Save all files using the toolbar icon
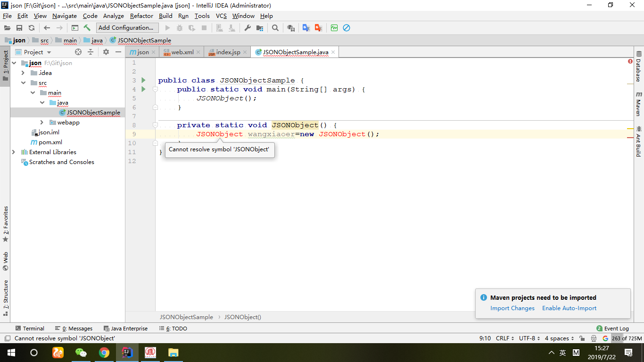 19,28
